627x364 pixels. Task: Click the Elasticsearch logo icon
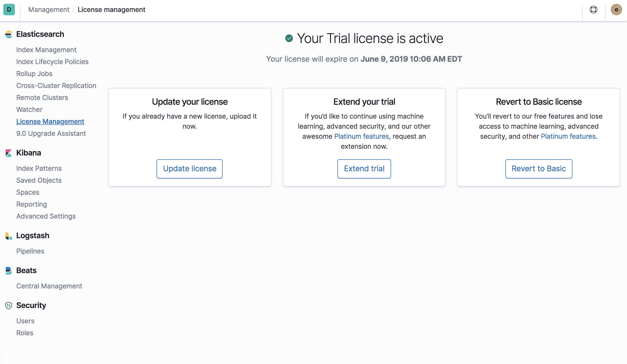point(8,34)
